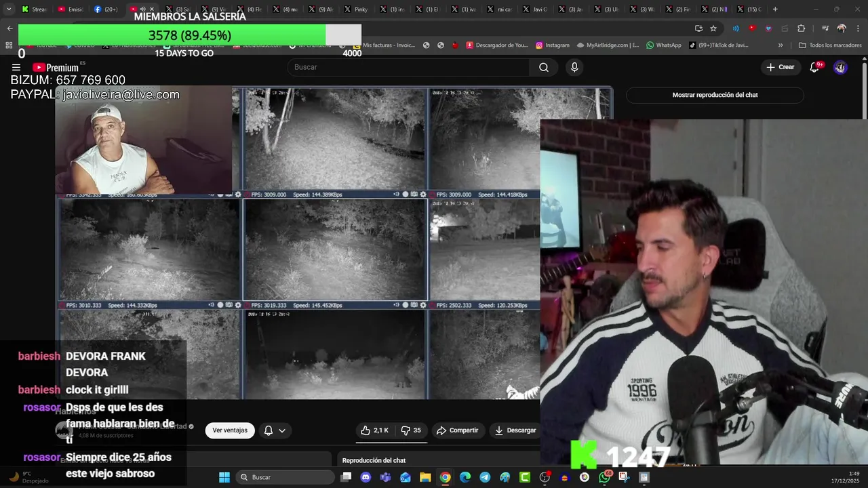Show hidden bookmarks with the double chevron

point(781,45)
